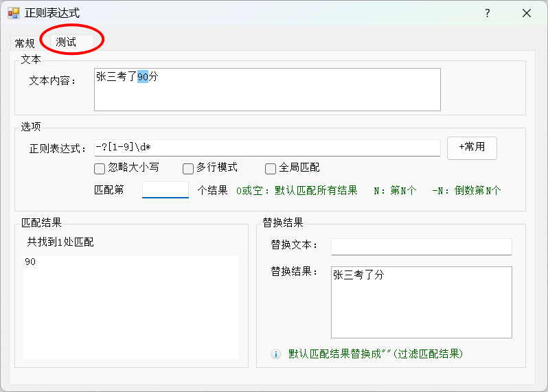
Task: Click the 共找到1处匹配 status label
Action: [x=60, y=242]
